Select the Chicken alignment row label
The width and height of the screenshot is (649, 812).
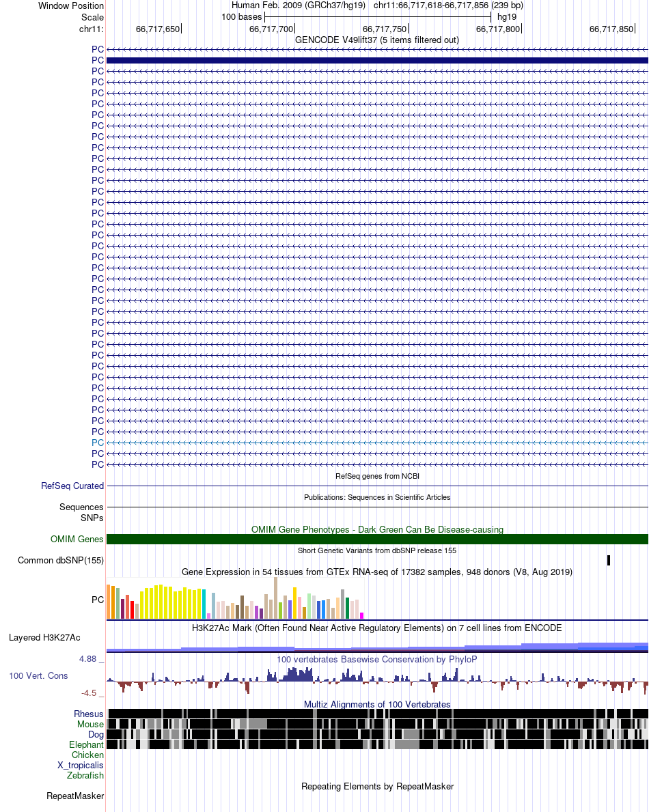tap(87, 755)
